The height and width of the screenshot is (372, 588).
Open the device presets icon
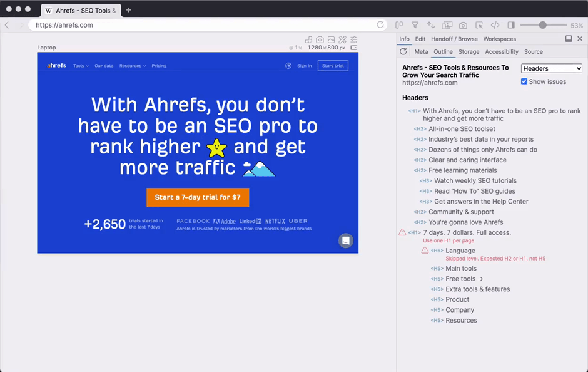447,25
